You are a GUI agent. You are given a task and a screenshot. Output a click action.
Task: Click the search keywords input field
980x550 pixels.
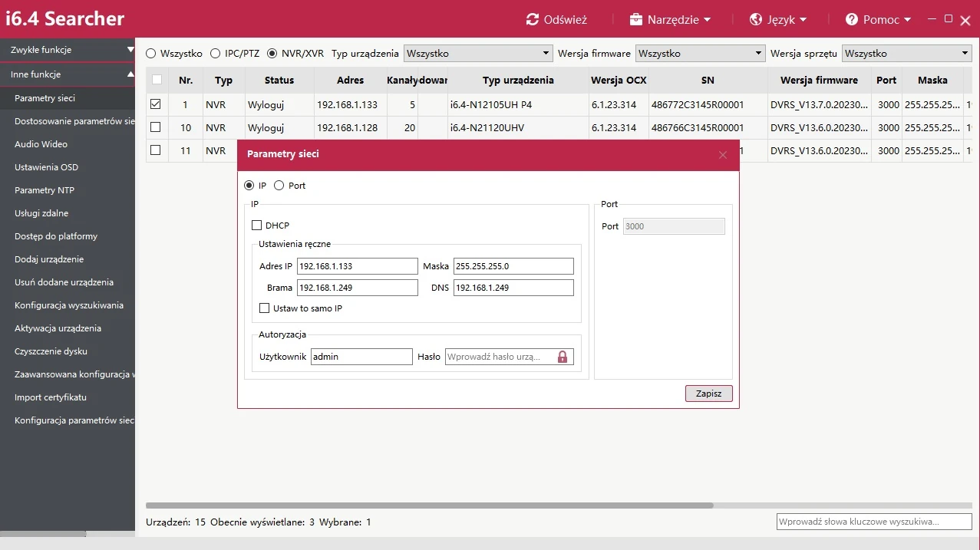(873, 521)
